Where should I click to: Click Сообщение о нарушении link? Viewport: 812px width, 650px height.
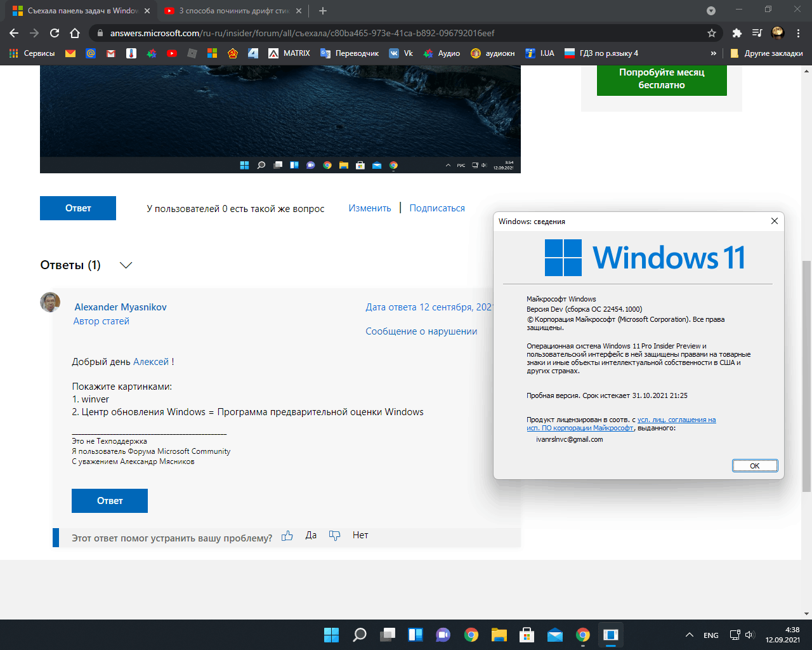[421, 331]
